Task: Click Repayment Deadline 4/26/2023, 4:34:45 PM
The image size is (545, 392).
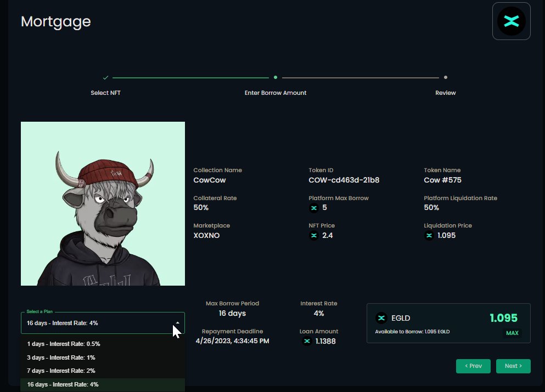Action: [232, 341]
